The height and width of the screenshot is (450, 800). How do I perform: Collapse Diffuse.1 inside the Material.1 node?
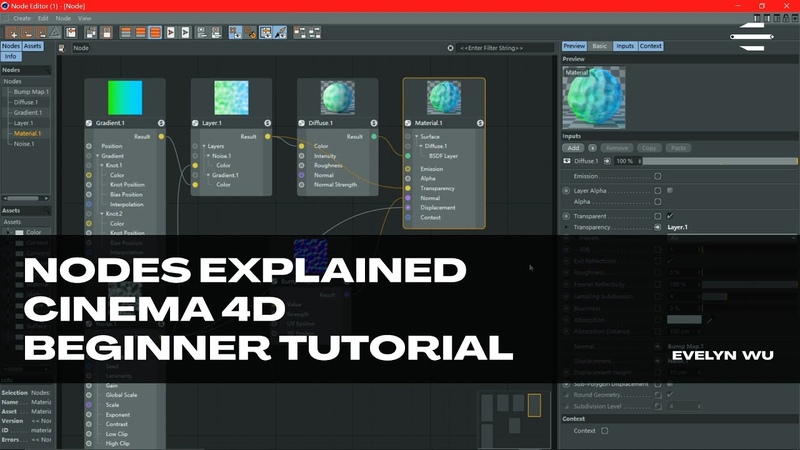pyautogui.click(x=421, y=146)
